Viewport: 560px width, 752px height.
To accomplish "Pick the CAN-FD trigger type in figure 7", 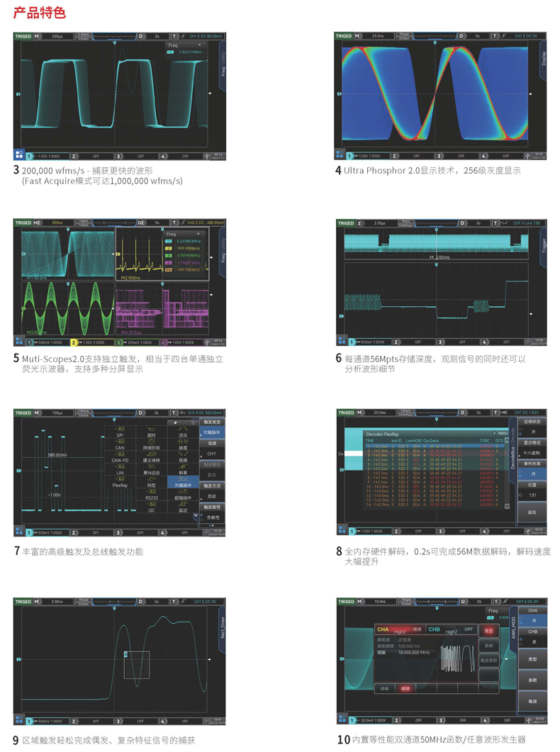I will 121,456.
